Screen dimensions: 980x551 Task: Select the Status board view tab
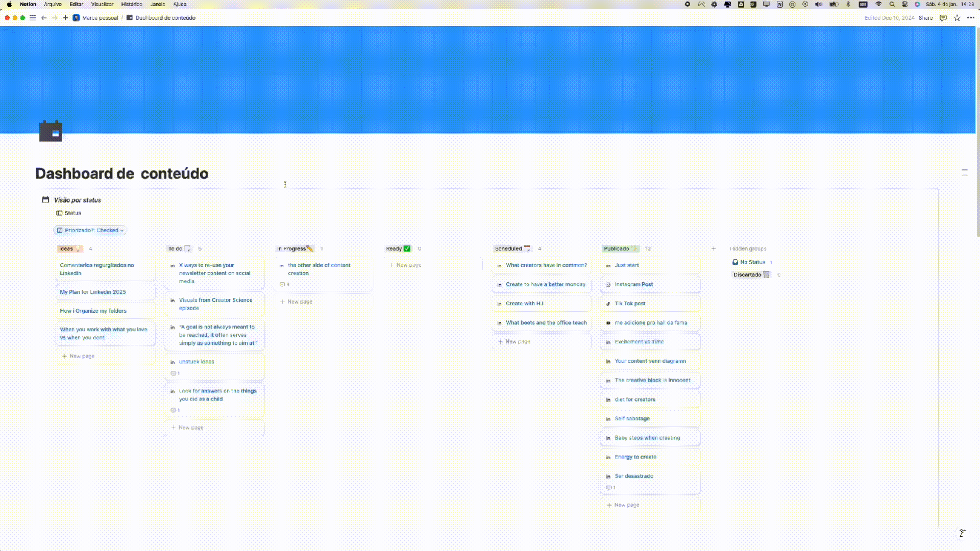[x=69, y=213]
